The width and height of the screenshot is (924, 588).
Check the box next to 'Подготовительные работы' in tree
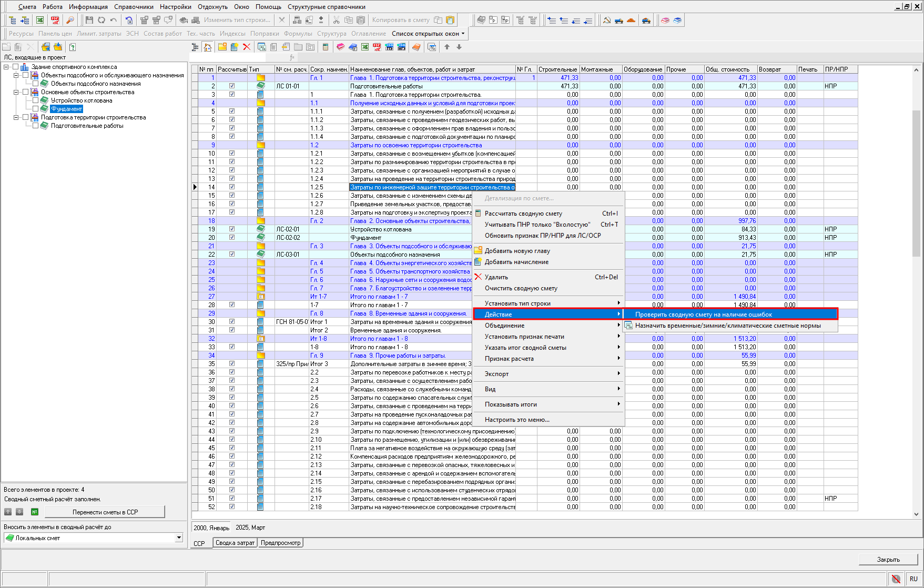click(x=35, y=126)
